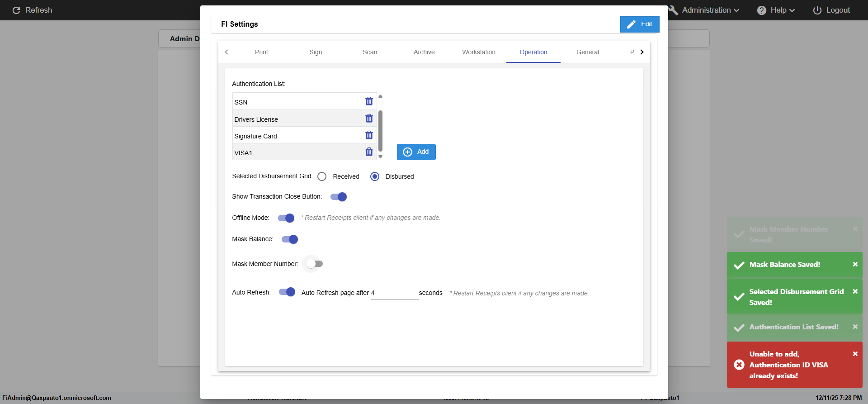Viewport: 868px width, 404px height.
Task: Close the Mask Balance Saved notification
Action: pos(855,264)
